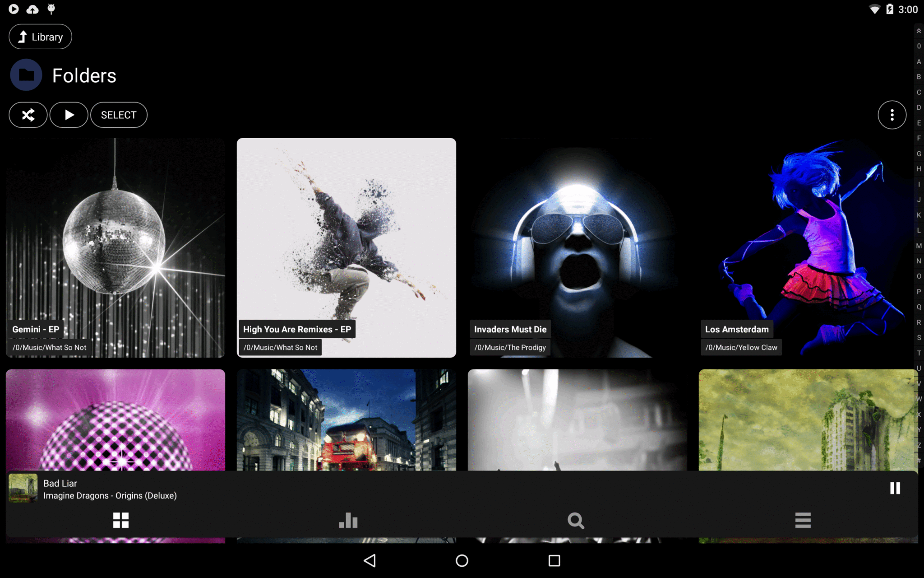Viewport: 924px width, 578px height.
Task: Tap the Folders header icon
Action: pos(26,75)
